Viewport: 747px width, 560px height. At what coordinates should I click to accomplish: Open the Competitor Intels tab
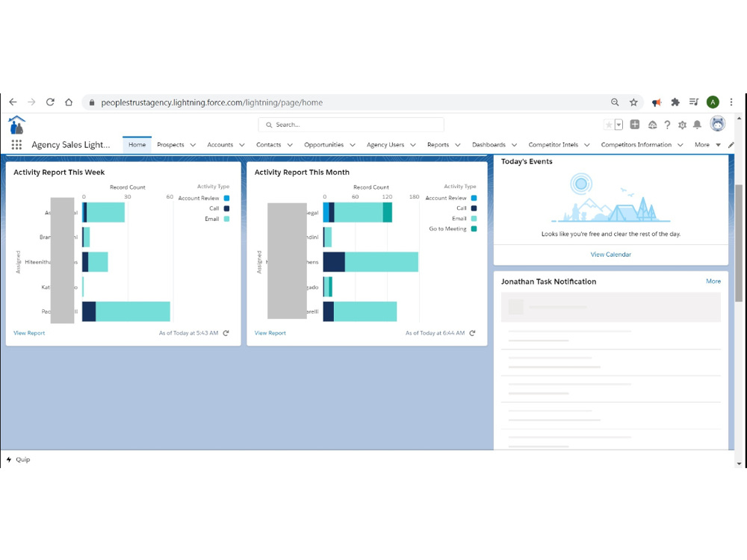pyautogui.click(x=553, y=145)
